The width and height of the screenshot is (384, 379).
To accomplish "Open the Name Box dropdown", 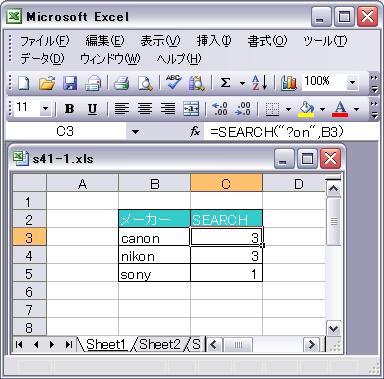I will 135,132.
